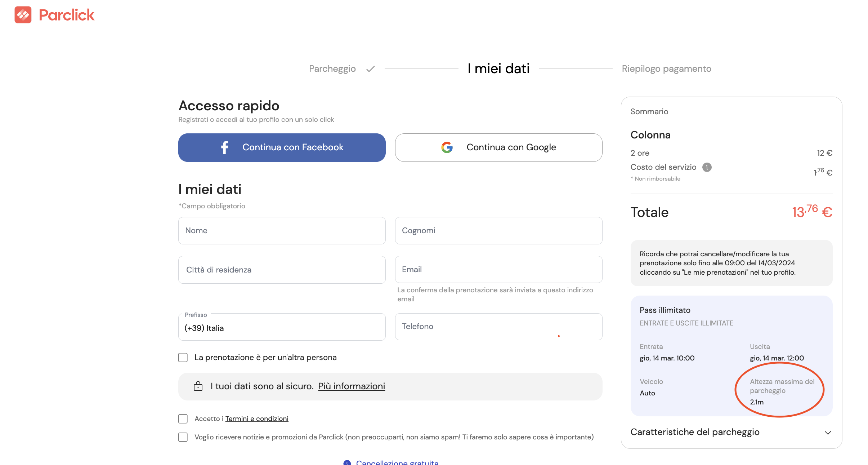Click the Facebook icon in the button
Viewport: 868px width, 465px height.
click(x=225, y=147)
